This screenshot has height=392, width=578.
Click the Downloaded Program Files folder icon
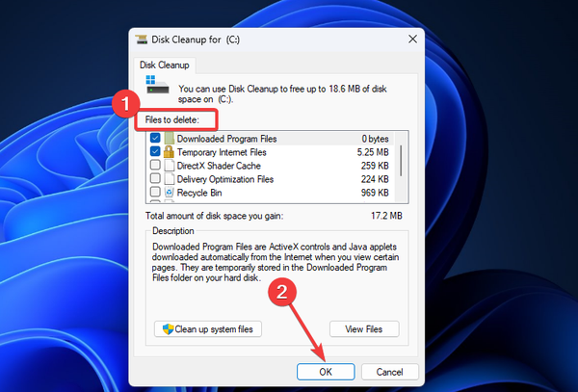point(169,139)
